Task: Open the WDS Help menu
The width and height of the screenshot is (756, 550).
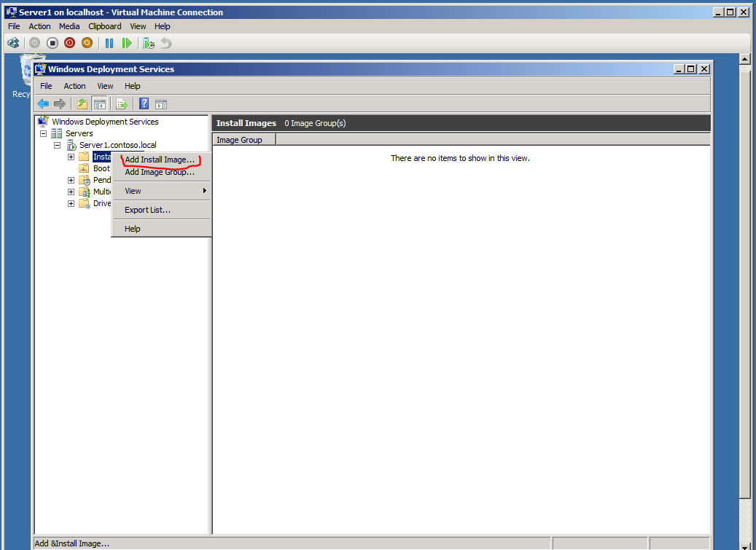Action: point(133,86)
